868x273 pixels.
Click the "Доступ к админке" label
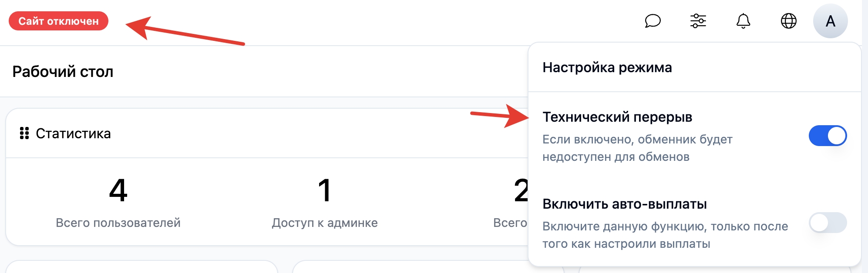325,223
